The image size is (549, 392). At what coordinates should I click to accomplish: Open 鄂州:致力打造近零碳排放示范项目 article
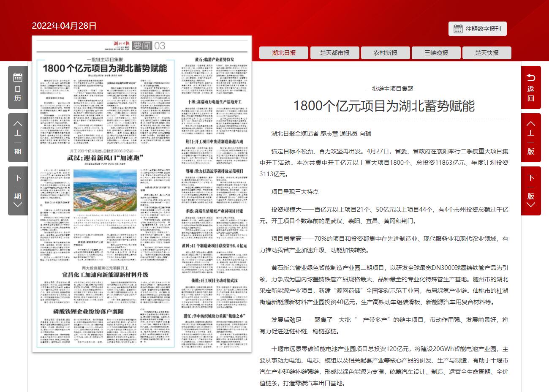tap(215, 171)
